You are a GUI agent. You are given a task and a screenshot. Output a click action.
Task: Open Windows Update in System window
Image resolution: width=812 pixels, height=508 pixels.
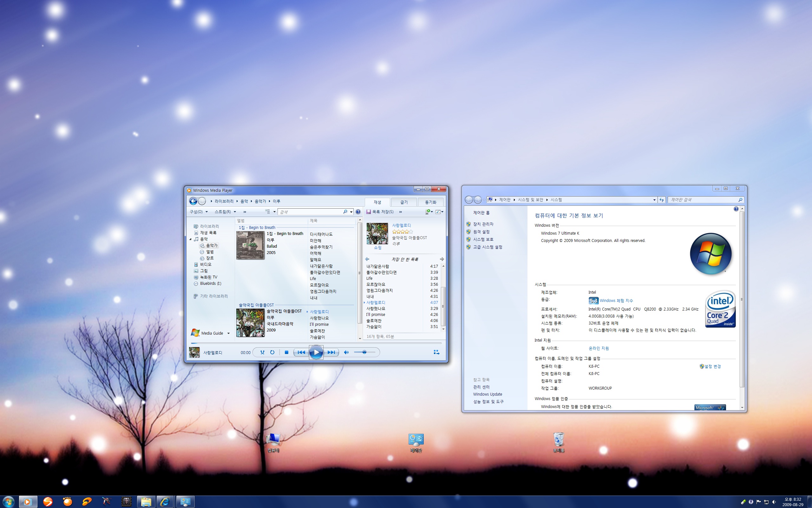488,394
